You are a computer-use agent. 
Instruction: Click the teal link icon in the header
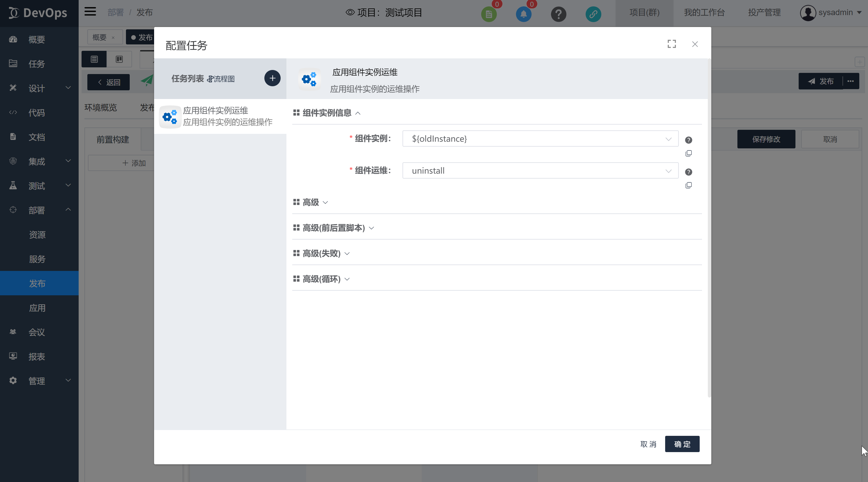593,14
